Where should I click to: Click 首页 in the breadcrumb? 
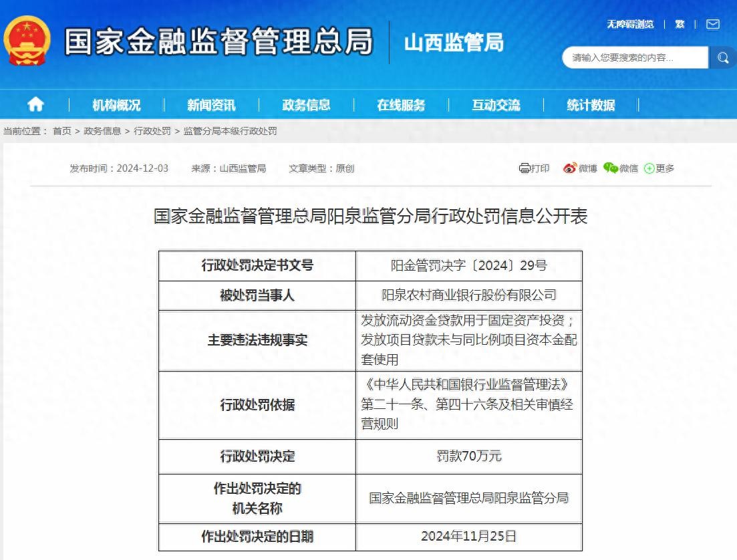coord(62,131)
